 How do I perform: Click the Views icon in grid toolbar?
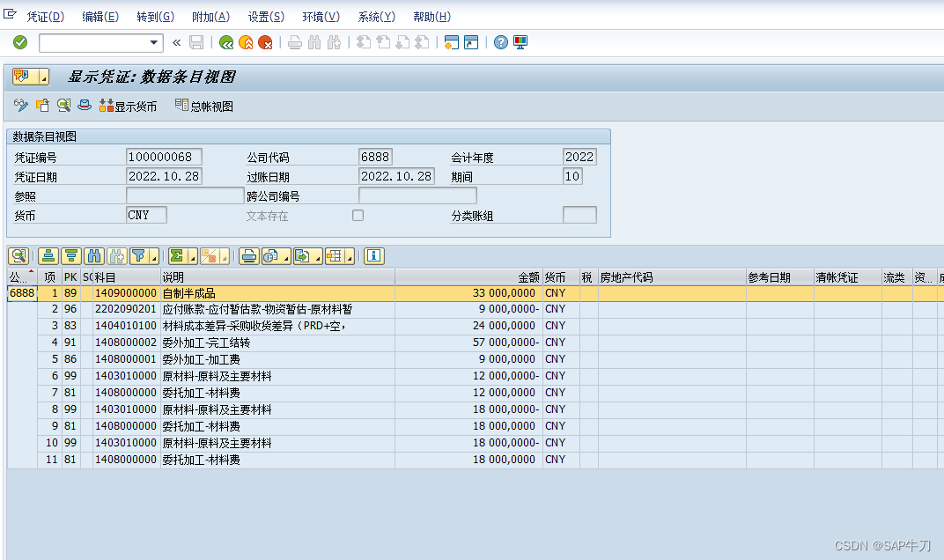[271, 256]
